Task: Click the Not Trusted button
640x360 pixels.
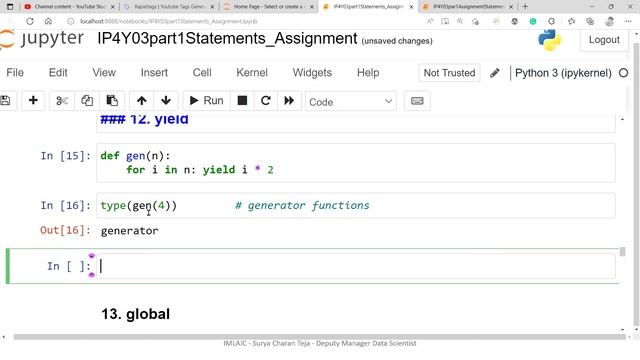Action: coord(449,73)
